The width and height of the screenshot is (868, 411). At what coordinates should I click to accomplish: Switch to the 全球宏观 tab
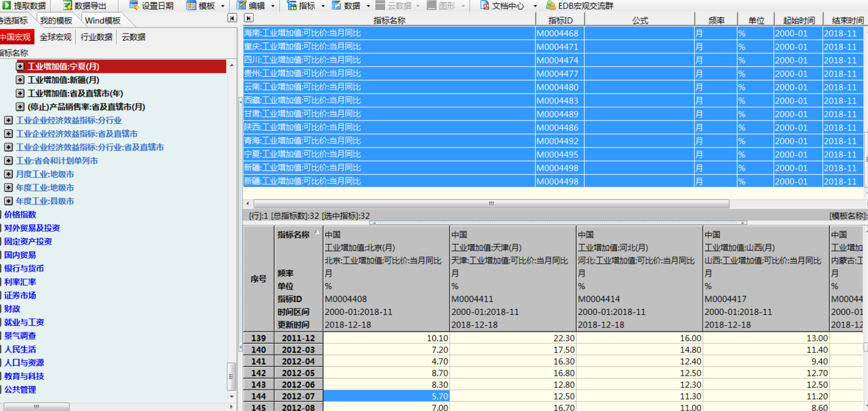(x=55, y=37)
